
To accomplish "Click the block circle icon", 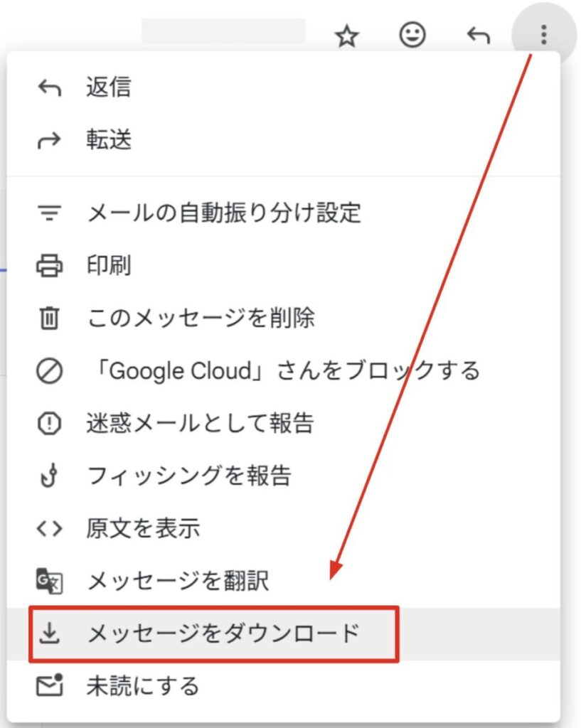I will point(49,370).
